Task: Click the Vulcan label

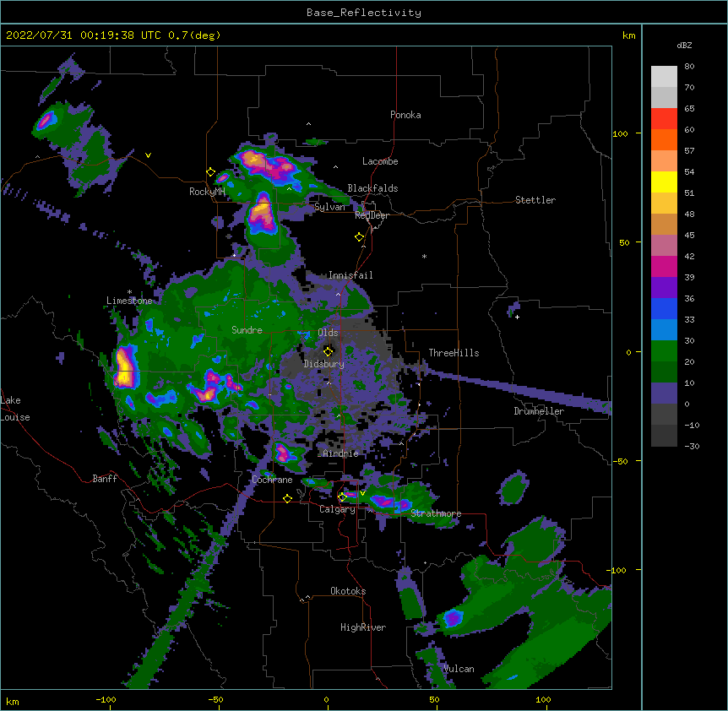Action: (x=459, y=669)
